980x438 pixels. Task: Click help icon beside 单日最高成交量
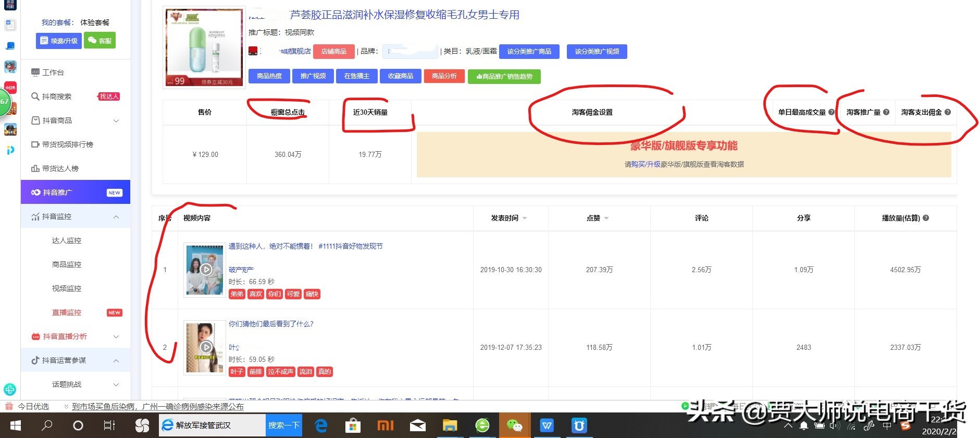coord(832,112)
